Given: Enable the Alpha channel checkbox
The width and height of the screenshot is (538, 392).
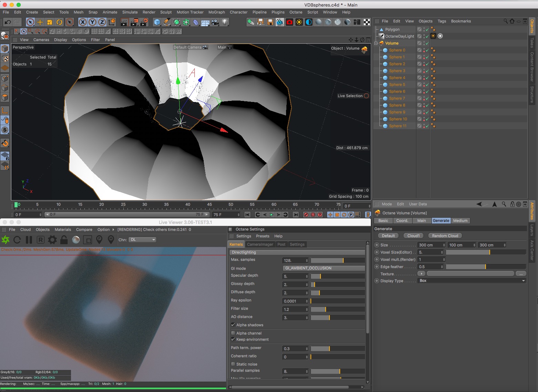Looking at the screenshot, I should click(x=233, y=333).
